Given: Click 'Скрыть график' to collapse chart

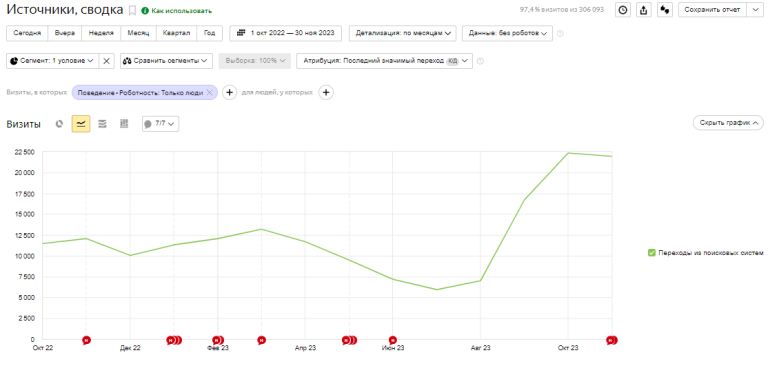Looking at the screenshot, I should click(x=728, y=123).
